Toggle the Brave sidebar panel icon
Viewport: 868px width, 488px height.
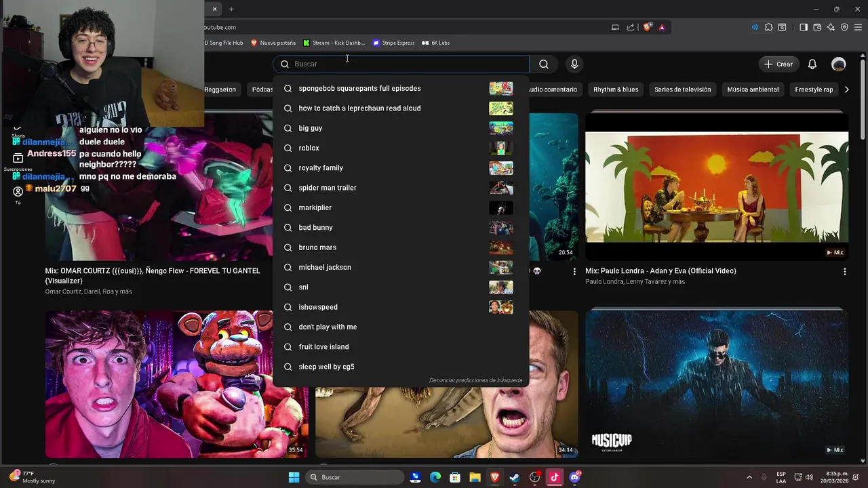[804, 27]
